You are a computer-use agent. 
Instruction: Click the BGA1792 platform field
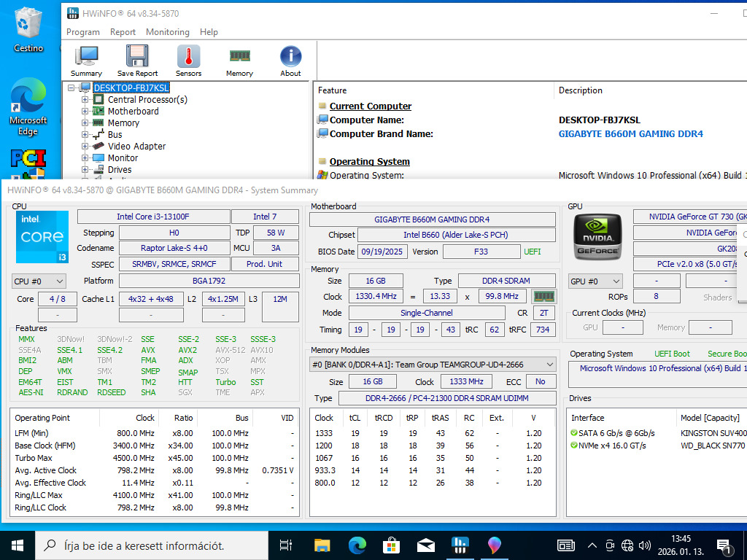coord(209,281)
